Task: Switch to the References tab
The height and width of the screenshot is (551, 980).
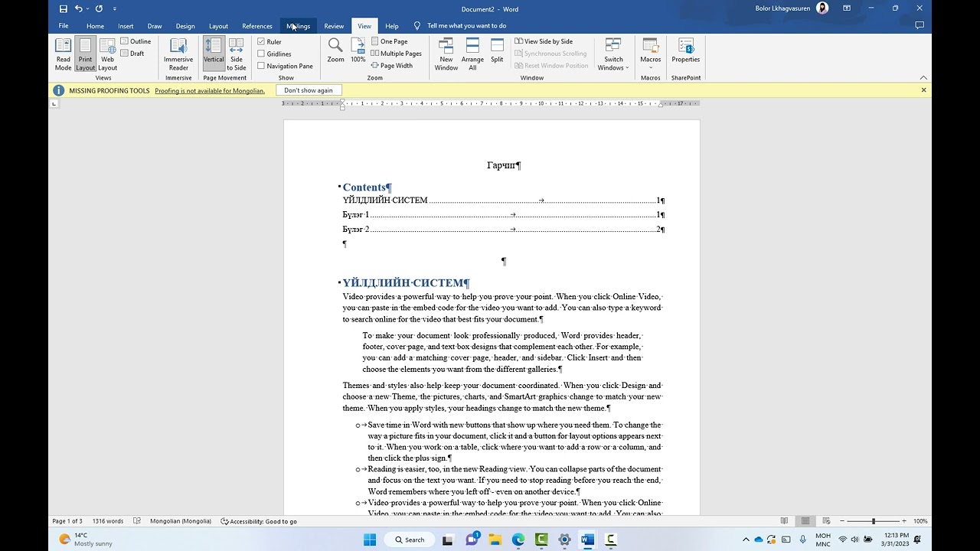Action: pyautogui.click(x=257, y=26)
